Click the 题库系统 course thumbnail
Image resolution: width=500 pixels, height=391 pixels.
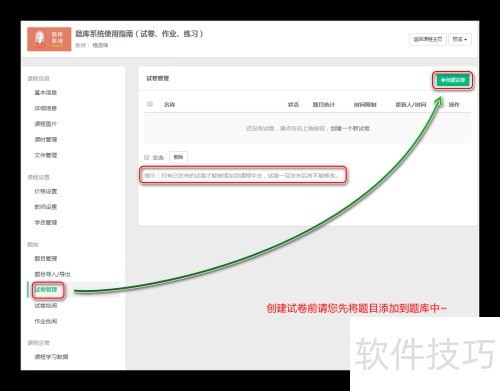[x=49, y=39]
